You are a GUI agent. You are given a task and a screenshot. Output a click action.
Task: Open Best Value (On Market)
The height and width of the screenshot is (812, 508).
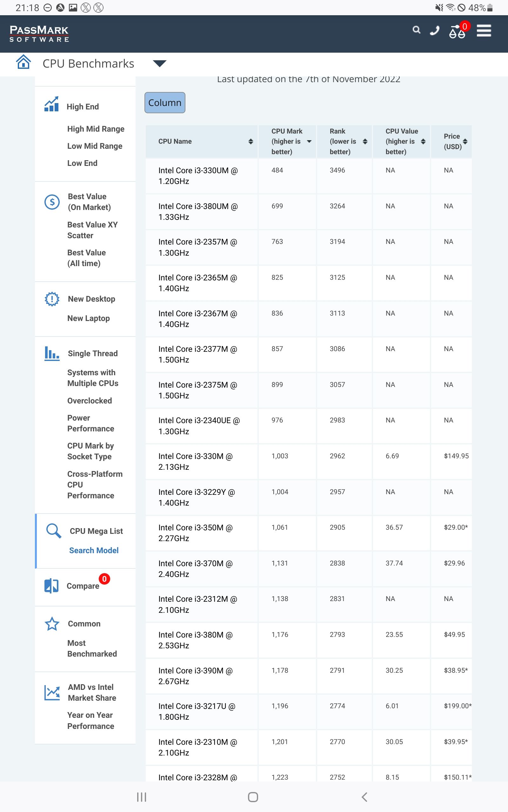pos(89,202)
